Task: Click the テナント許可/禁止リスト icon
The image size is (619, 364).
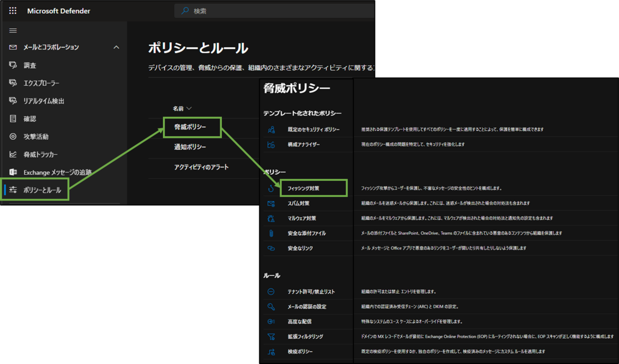Action: pos(271,292)
